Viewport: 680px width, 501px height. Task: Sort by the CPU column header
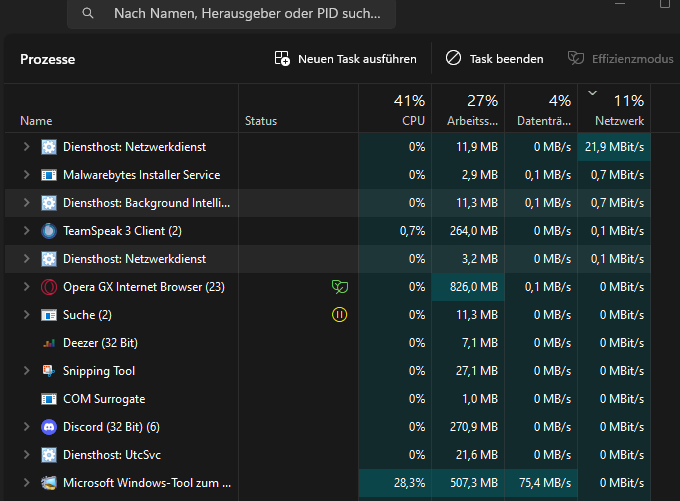[395, 108]
